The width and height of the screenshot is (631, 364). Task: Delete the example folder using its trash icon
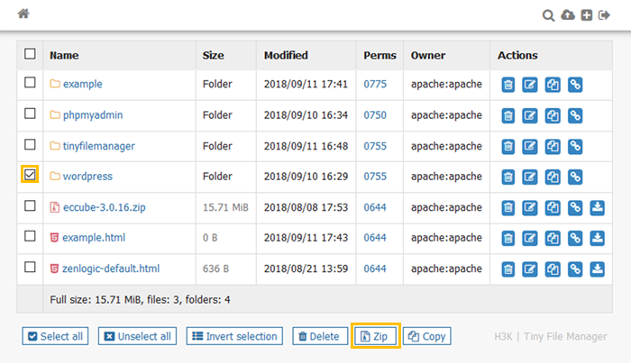(508, 85)
